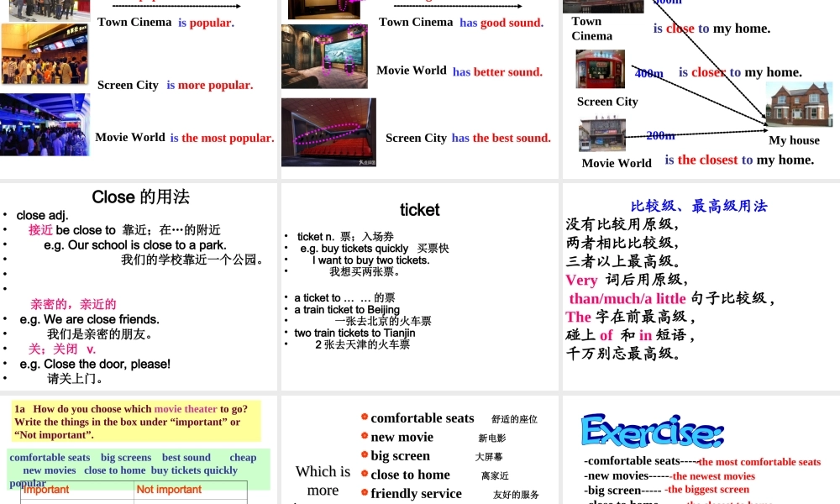Image resolution: width=840 pixels, height=504 pixels.
Task: Click the Movie World neon sign picture
Action: point(45,123)
